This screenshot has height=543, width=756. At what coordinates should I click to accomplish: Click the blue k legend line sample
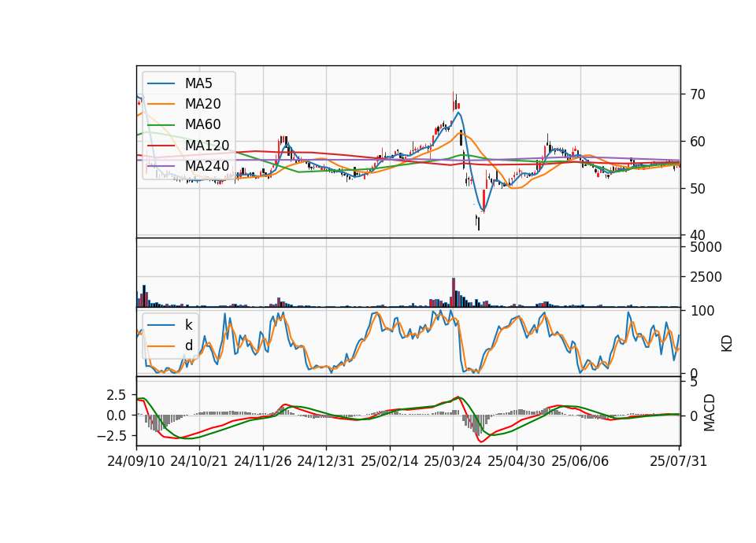tap(161, 325)
